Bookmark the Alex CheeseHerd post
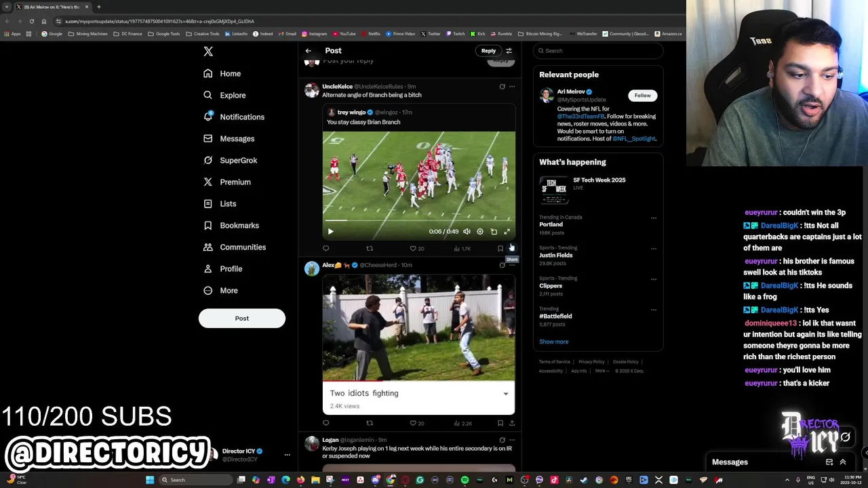Screen dimensions: 868x488 (x=500, y=424)
